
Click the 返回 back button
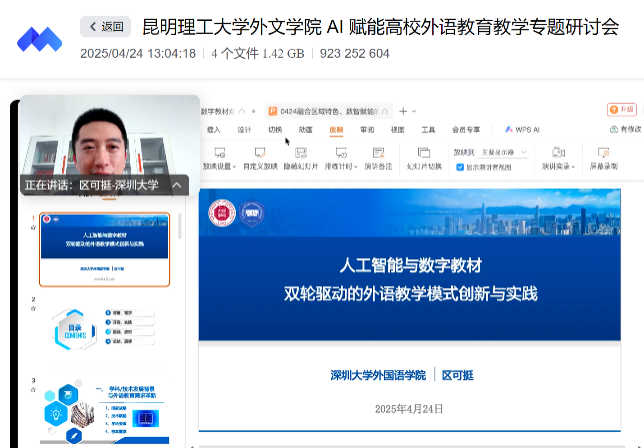[x=106, y=27]
